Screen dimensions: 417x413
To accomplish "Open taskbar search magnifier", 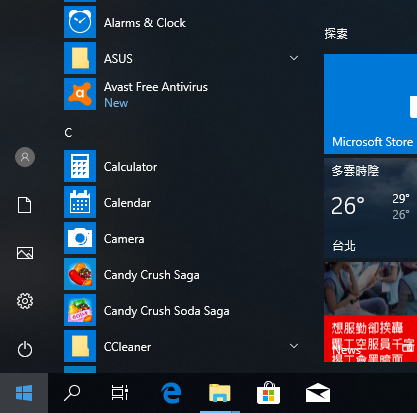I will 72,393.
